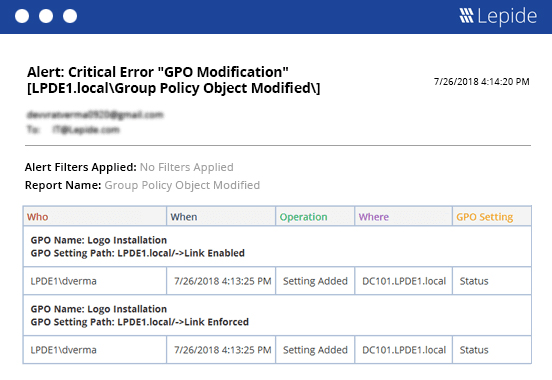The image size is (552, 380).
Task: Click LPDE1\dverma in the Link Enabled entry
Action: (x=63, y=281)
